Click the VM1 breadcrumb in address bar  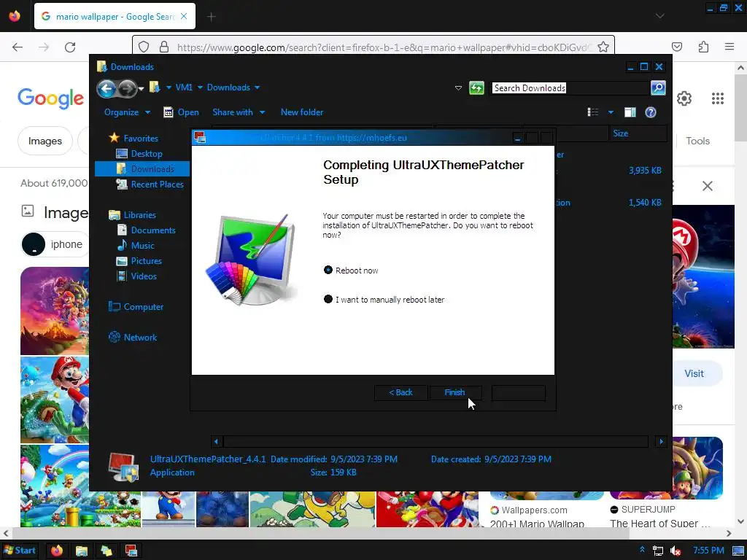click(x=184, y=87)
